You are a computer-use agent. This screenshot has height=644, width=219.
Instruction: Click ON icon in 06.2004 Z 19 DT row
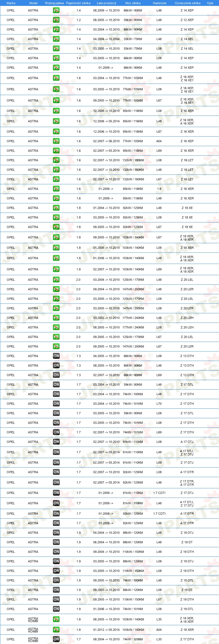point(56,542)
